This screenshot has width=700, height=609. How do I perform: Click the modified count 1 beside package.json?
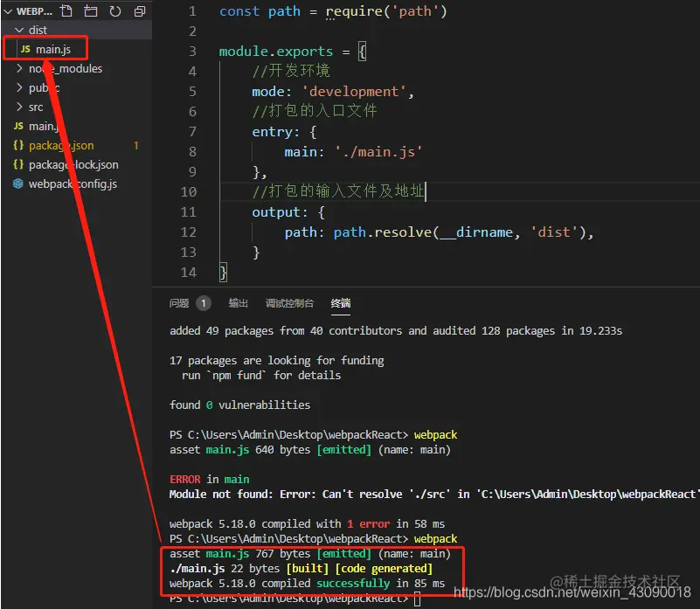click(136, 146)
